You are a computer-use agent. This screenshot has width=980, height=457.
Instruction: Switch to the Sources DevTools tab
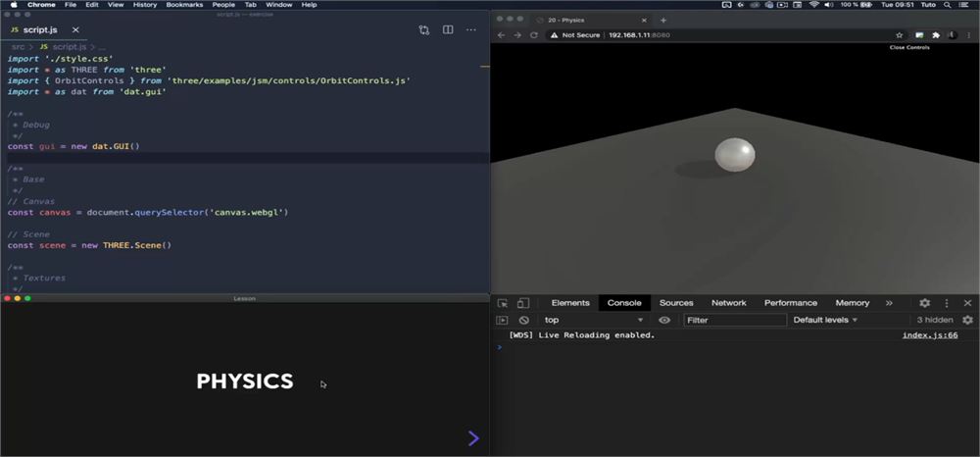pyautogui.click(x=676, y=303)
